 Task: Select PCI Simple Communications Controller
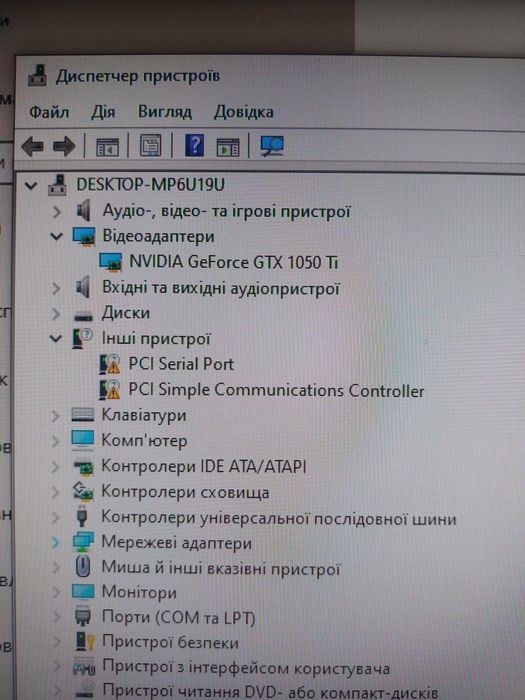point(276,390)
